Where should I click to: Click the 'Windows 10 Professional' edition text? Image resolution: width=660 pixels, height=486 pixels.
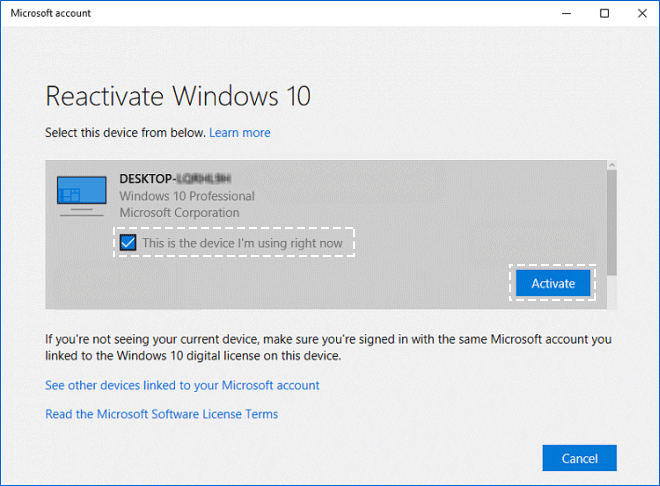(187, 196)
